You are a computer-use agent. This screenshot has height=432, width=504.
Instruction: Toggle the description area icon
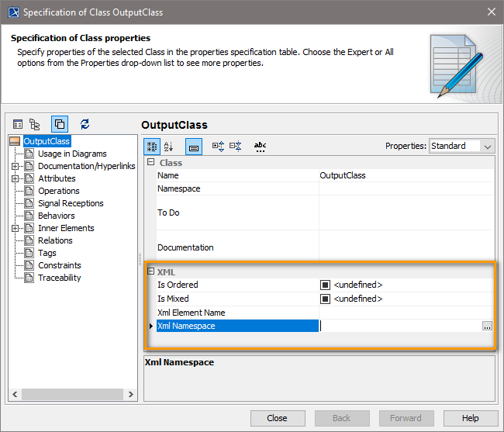click(x=194, y=146)
